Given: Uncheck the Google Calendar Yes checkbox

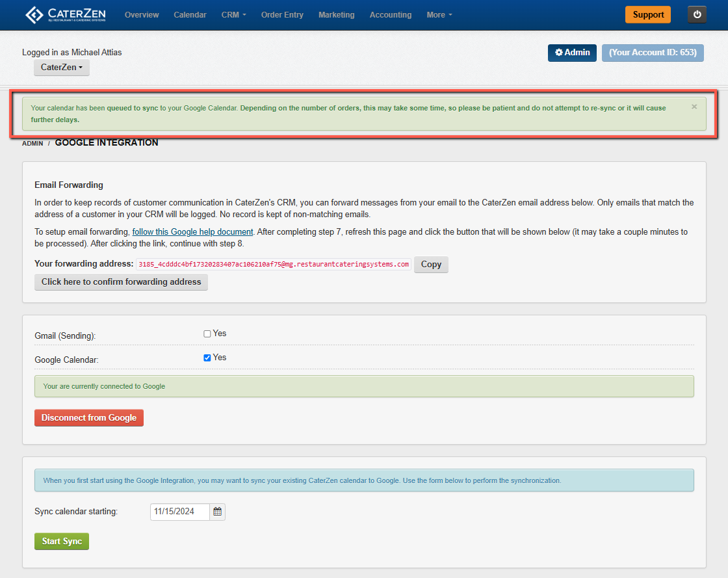Looking at the screenshot, I should tap(207, 358).
